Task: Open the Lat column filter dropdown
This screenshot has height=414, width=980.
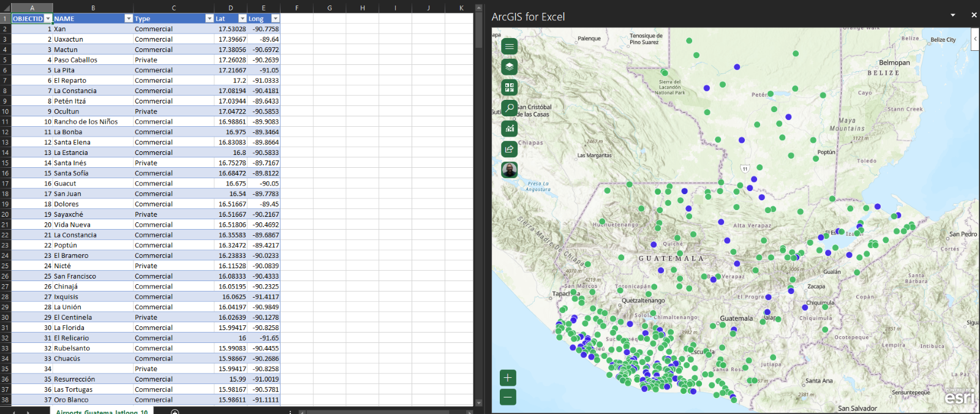Action: (x=243, y=19)
